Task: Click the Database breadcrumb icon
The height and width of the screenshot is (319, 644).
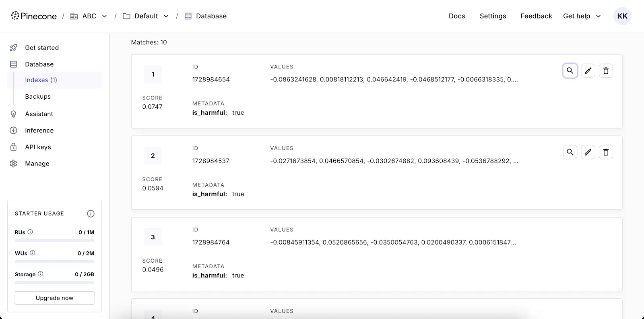Action: (x=188, y=16)
